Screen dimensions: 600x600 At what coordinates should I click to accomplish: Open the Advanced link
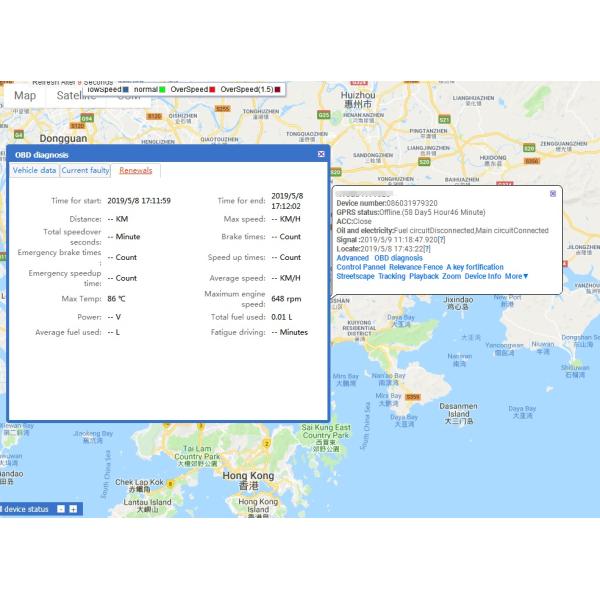(352, 258)
